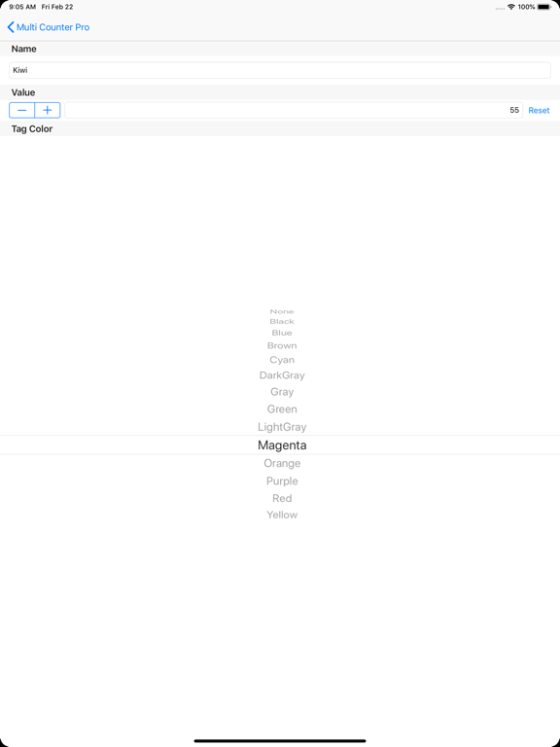Viewport: 560px width, 747px height.
Task: Tap the Wi-Fi status icon
Action: (511, 7)
